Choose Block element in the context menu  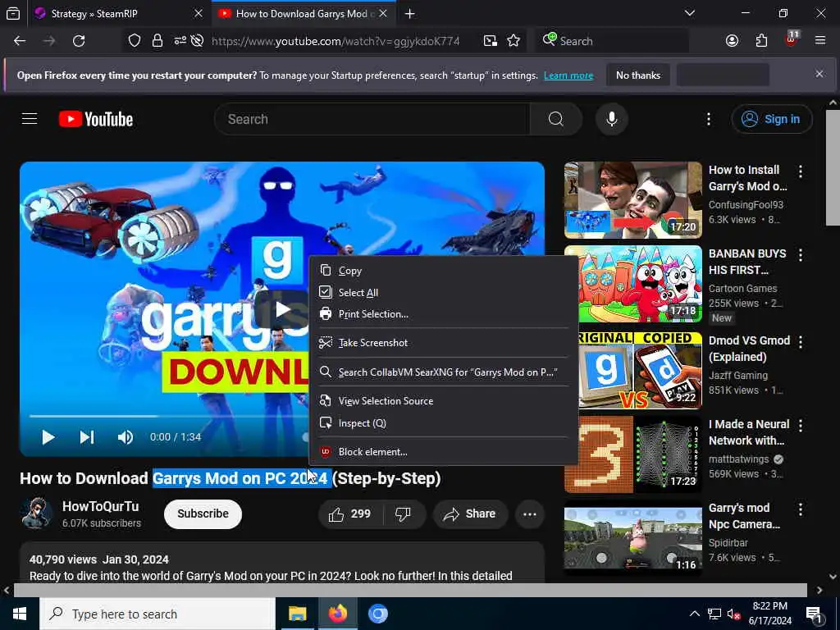pos(444,452)
